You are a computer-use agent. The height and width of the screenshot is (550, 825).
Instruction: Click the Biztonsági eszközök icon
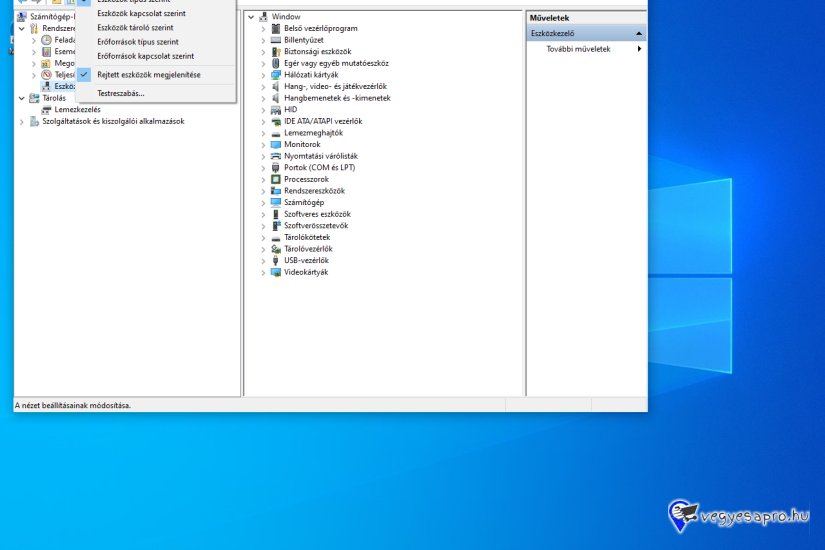pyautogui.click(x=276, y=51)
